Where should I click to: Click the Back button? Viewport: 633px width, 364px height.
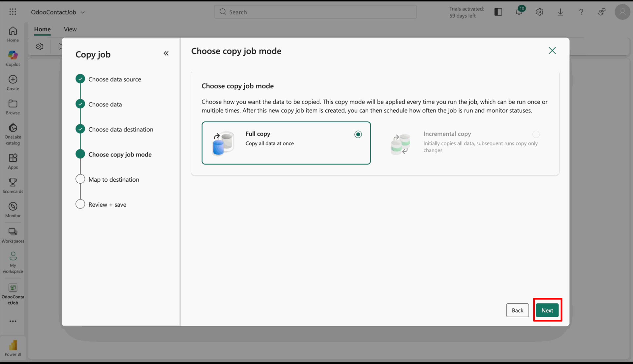(x=517, y=310)
